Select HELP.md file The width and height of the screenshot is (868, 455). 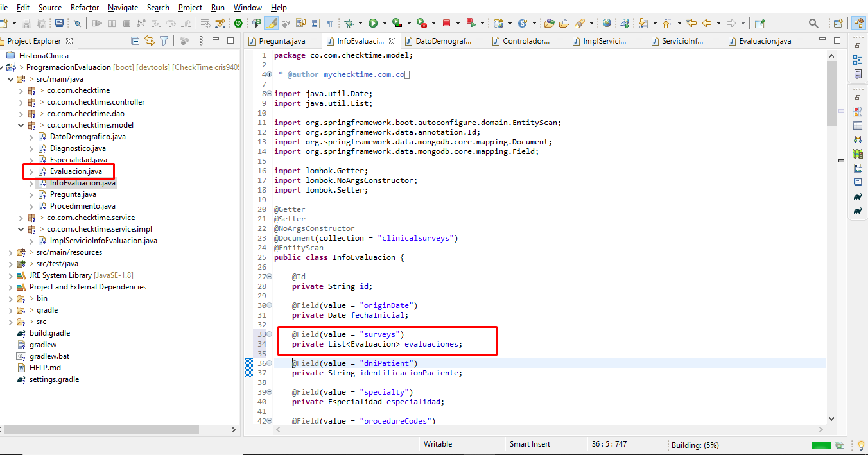45,368
